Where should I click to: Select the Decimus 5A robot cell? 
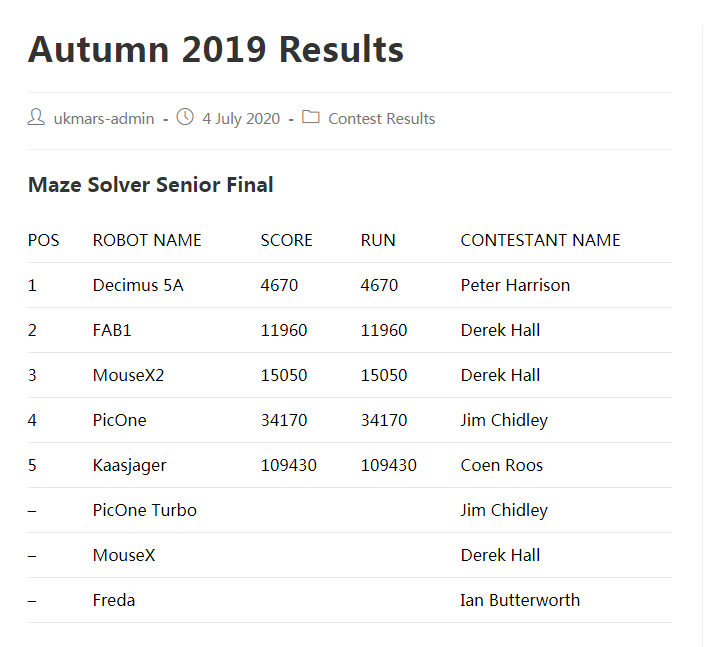pos(138,285)
